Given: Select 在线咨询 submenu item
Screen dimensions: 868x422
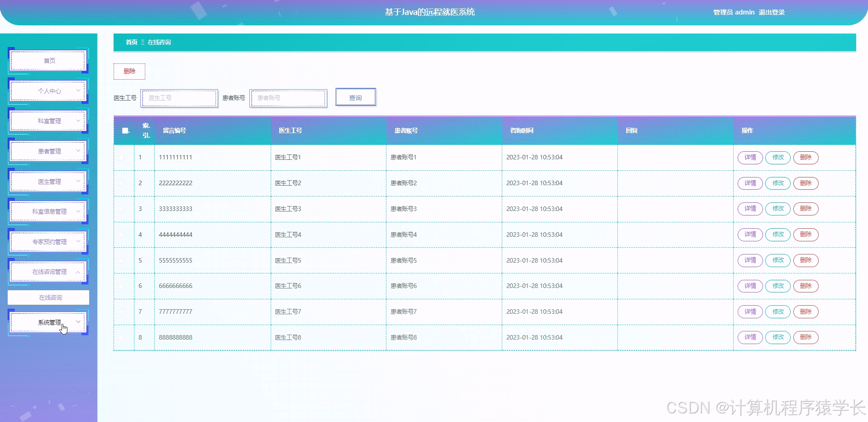Looking at the screenshot, I should (48, 297).
